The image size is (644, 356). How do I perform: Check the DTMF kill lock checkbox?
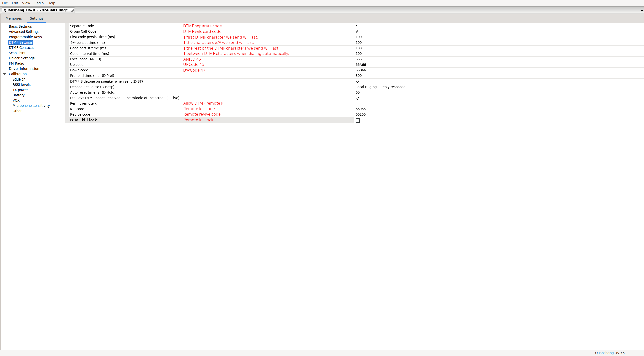358,120
